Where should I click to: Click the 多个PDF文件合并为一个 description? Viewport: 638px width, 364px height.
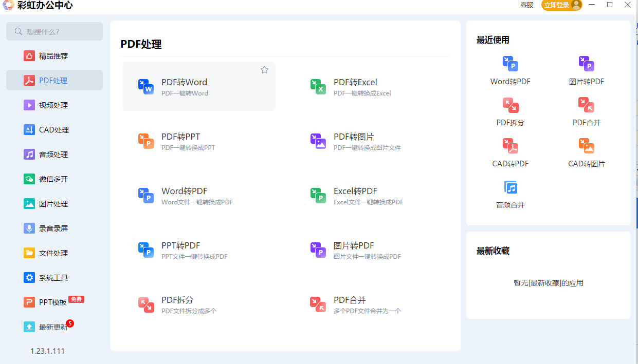pos(368,311)
